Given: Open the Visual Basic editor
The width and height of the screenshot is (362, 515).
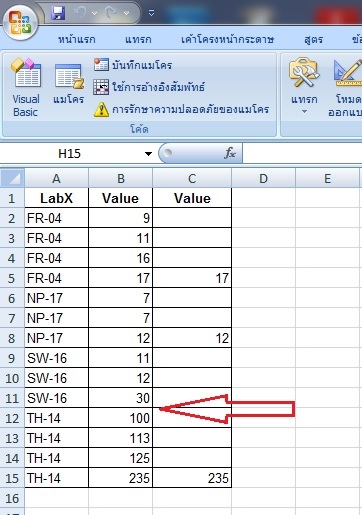Looking at the screenshot, I should pyautogui.click(x=26, y=87).
